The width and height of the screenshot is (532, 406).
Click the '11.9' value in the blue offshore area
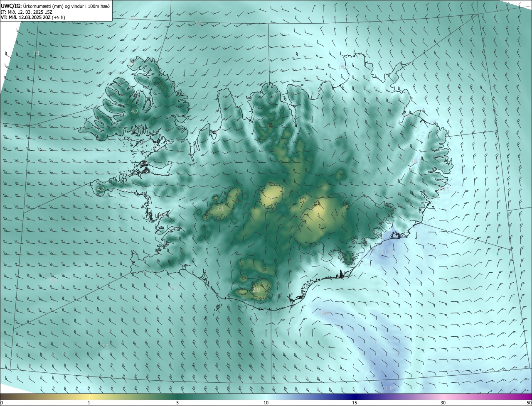[x=387, y=388]
